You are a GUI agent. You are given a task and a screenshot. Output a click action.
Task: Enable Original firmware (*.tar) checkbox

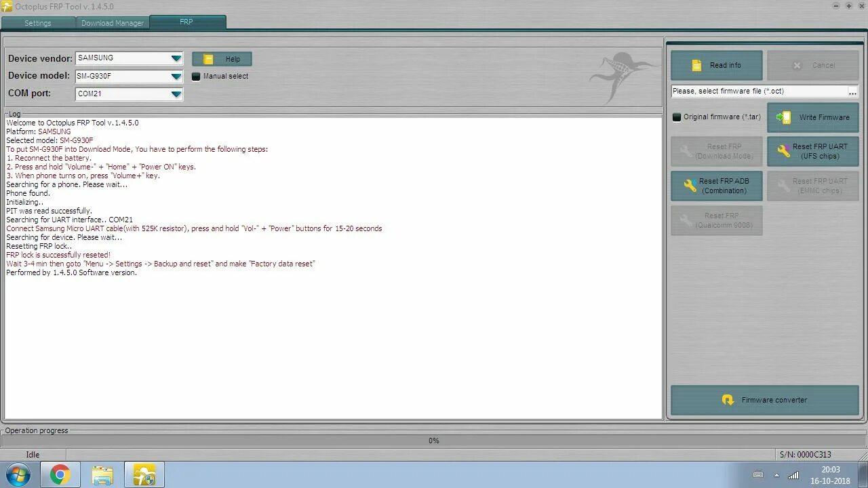677,117
